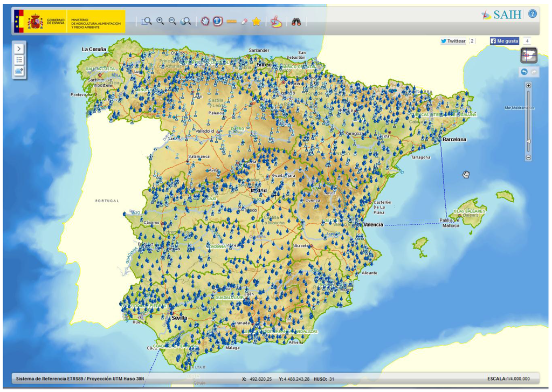This screenshot has width=552, height=392.
Task: Expand the left side panel arrow
Action: [x=19, y=48]
